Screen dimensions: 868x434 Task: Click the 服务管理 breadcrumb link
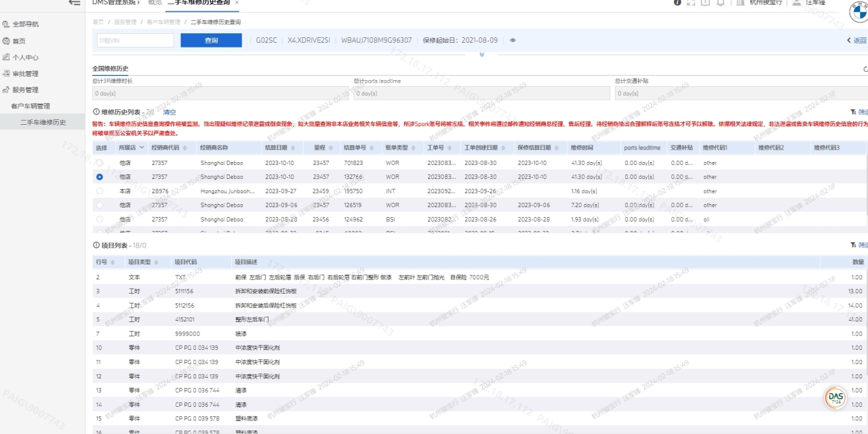pos(125,22)
